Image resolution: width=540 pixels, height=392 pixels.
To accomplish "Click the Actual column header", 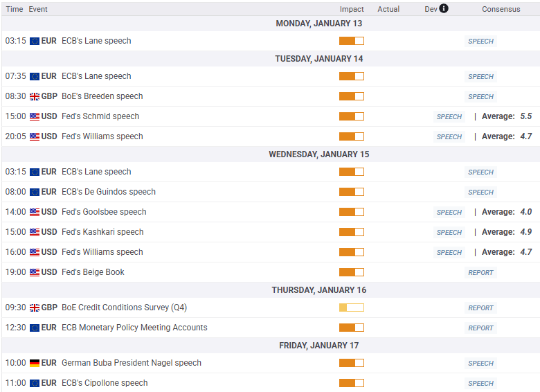I will point(388,9).
